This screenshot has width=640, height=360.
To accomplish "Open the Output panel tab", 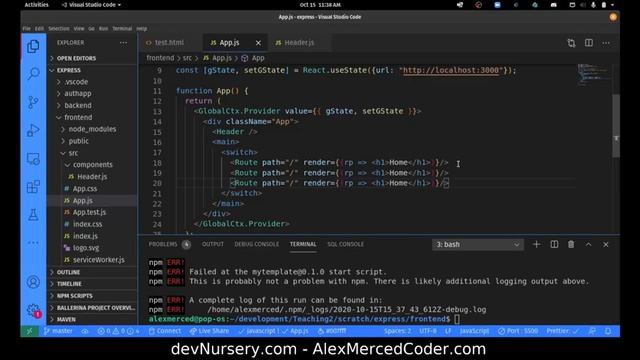I will point(213,244).
